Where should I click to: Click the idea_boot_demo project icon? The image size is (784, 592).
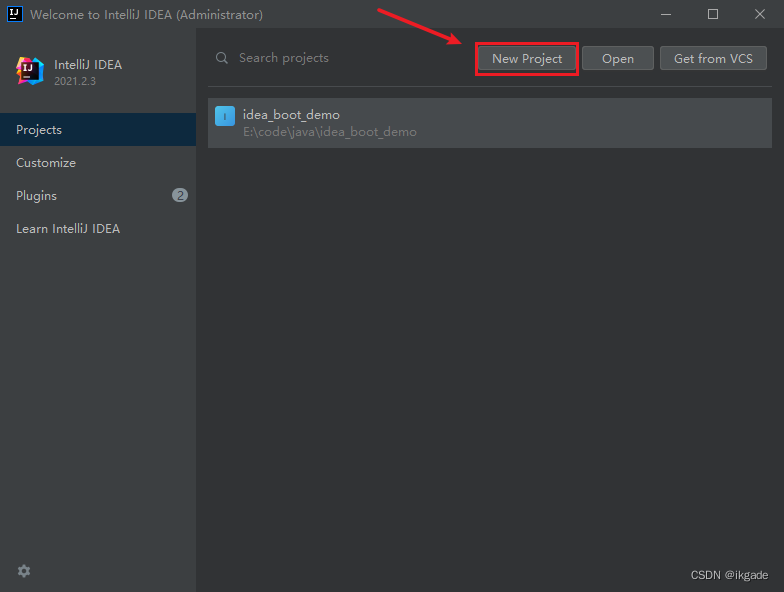(x=225, y=116)
